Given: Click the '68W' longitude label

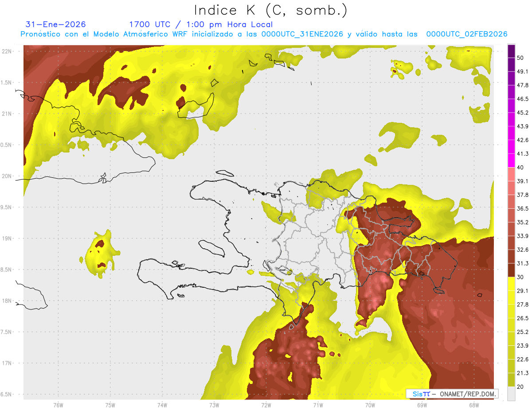Looking at the screenshot, I should tap(474, 405).
